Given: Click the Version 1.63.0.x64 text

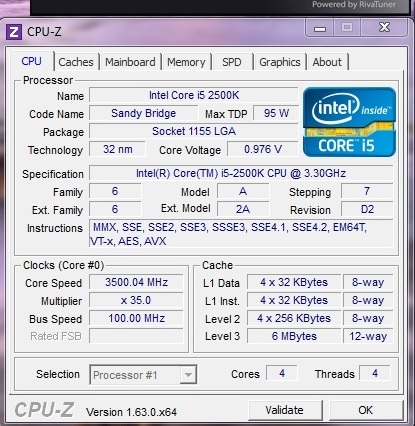Looking at the screenshot, I should pos(131,412).
